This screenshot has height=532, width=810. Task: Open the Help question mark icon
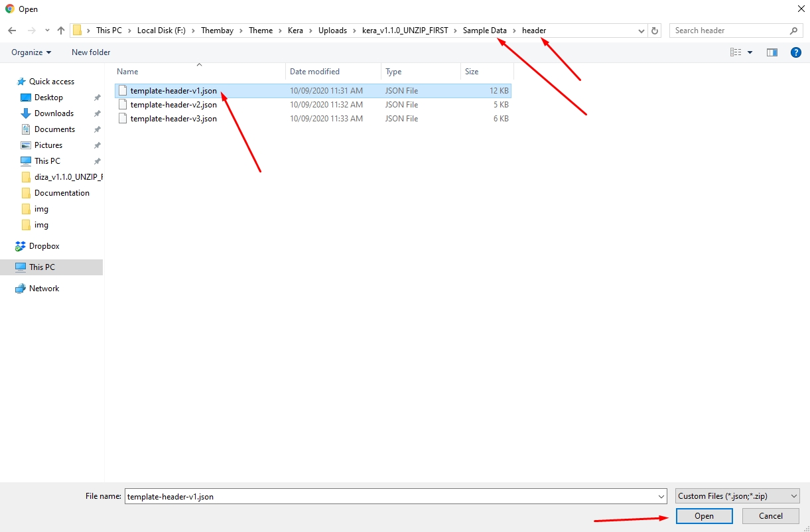pos(795,52)
